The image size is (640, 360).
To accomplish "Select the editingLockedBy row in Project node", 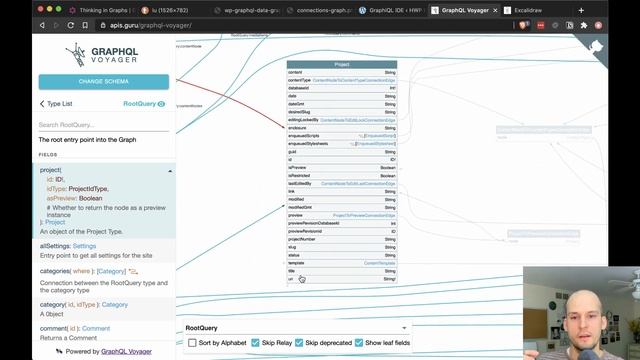I will pyautogui.click(x=342, y=120).
